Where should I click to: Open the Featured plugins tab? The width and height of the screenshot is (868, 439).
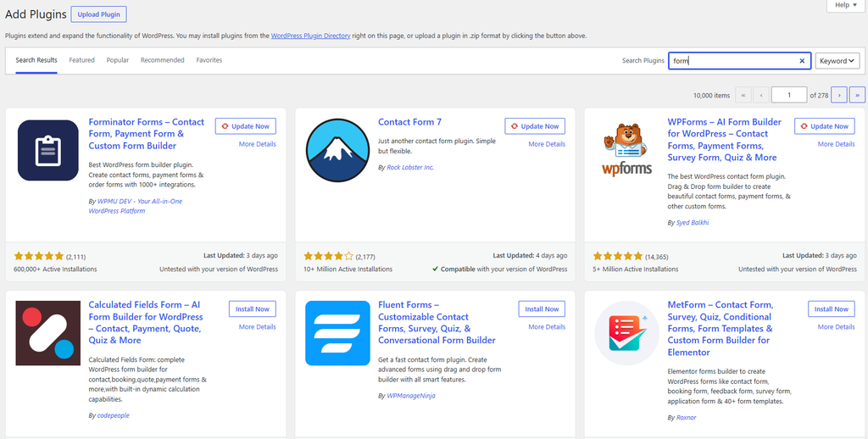pyautogui.click(x=82, y=60)
